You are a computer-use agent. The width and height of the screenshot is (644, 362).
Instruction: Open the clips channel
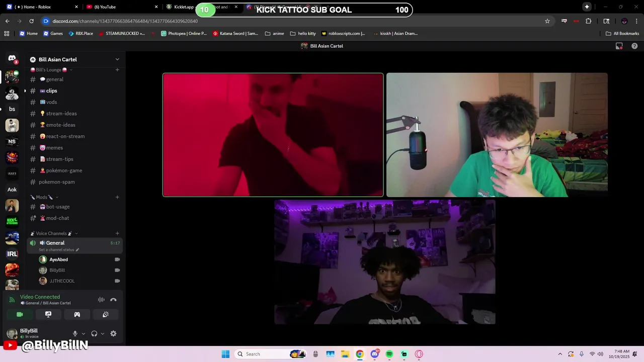[74, 91]
